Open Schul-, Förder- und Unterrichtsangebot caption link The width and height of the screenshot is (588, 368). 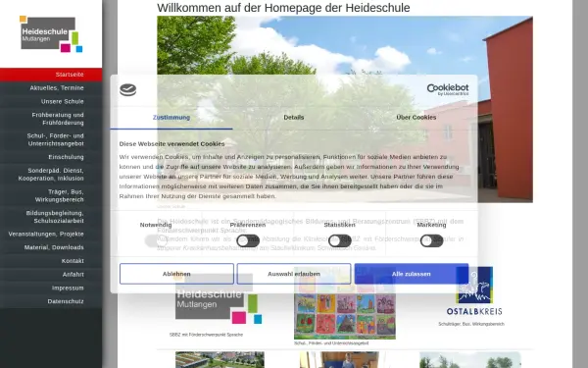pyautogui.click(x=331, y=343)
